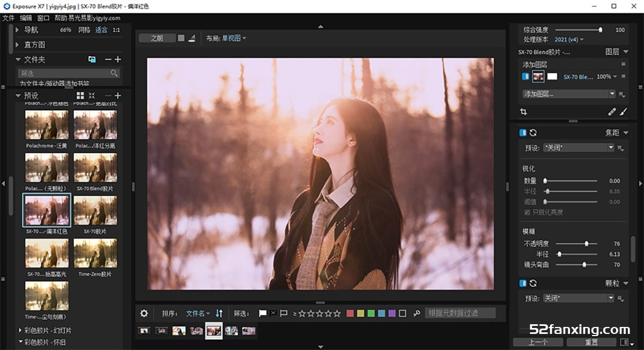The width and height of the screenshot is (644, 350).
Task: Collapse the 文件夹 panel
Action: [x=18, y=59]
